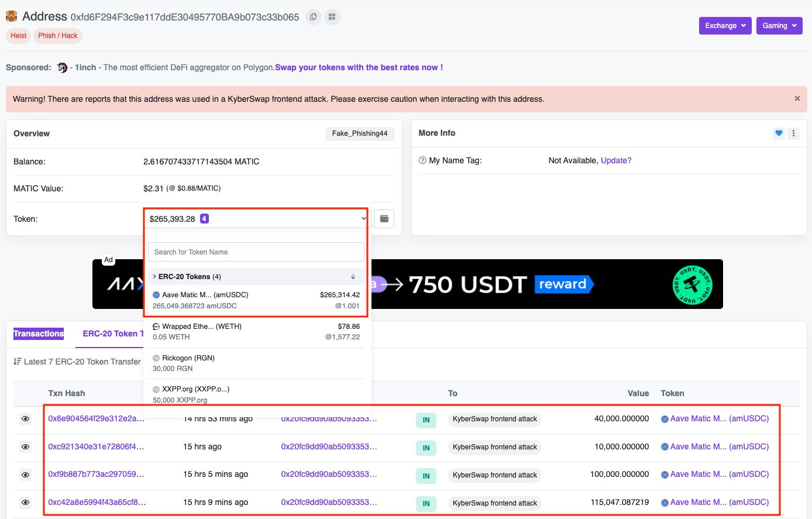Open More Info options menu icon
The image size is (812, 519).
[793, 133]
